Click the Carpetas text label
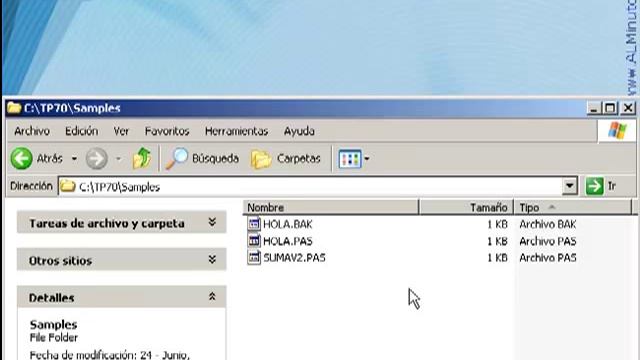 click(x=299, y=158)
